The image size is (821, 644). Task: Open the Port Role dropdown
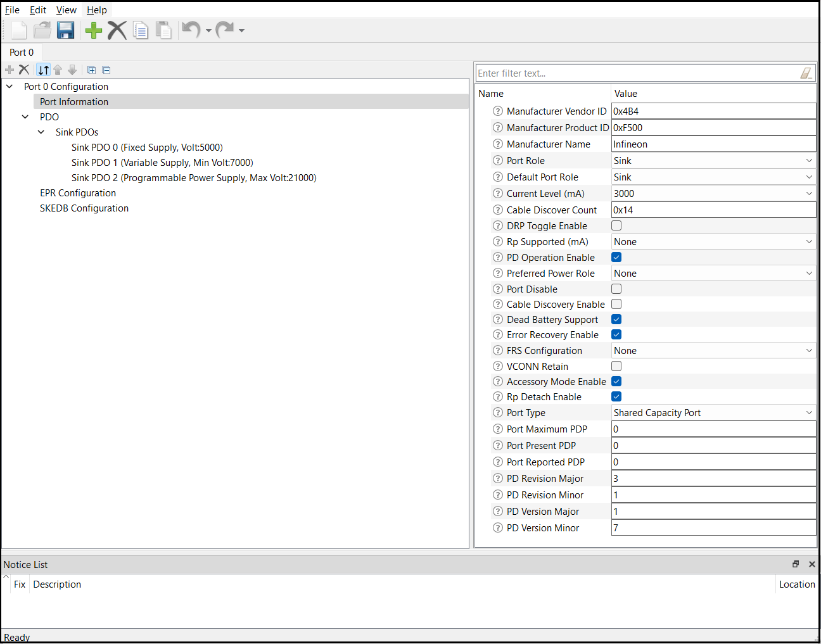[x=713, y=160]
